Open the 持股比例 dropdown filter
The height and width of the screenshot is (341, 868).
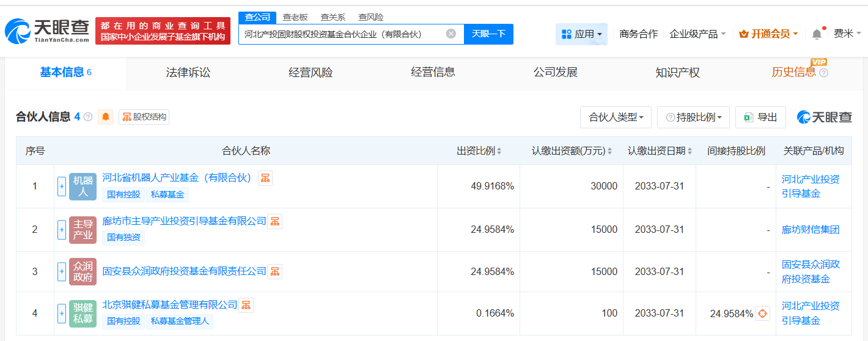click(693, 117)
